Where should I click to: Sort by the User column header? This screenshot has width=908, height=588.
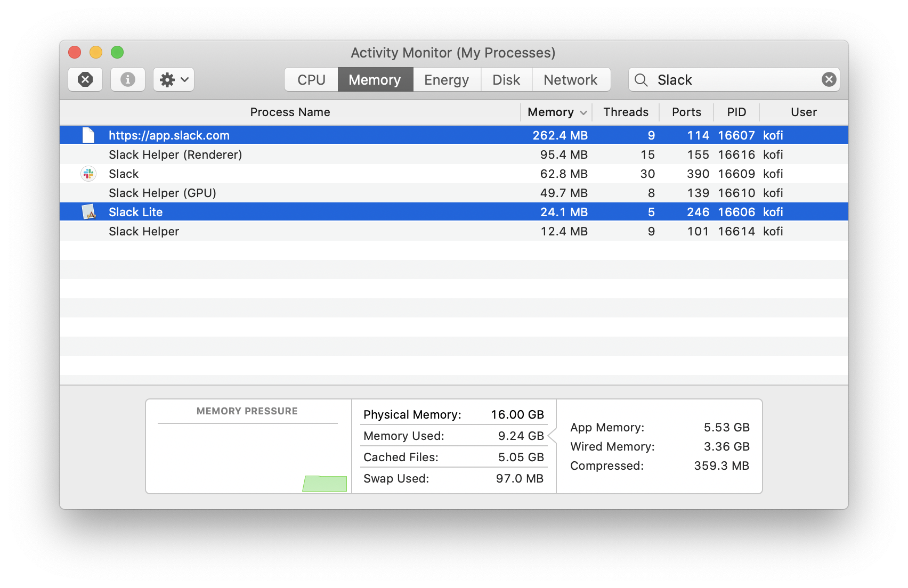point(804,112)
